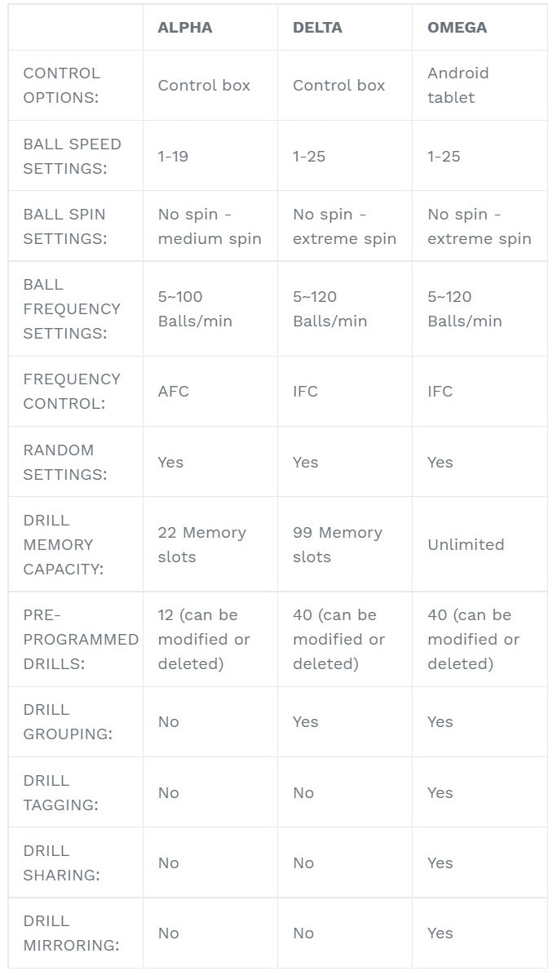The image size is (557, 980).
Task: Click the Unlimited memory capacity cell
Action: [466, 544]
